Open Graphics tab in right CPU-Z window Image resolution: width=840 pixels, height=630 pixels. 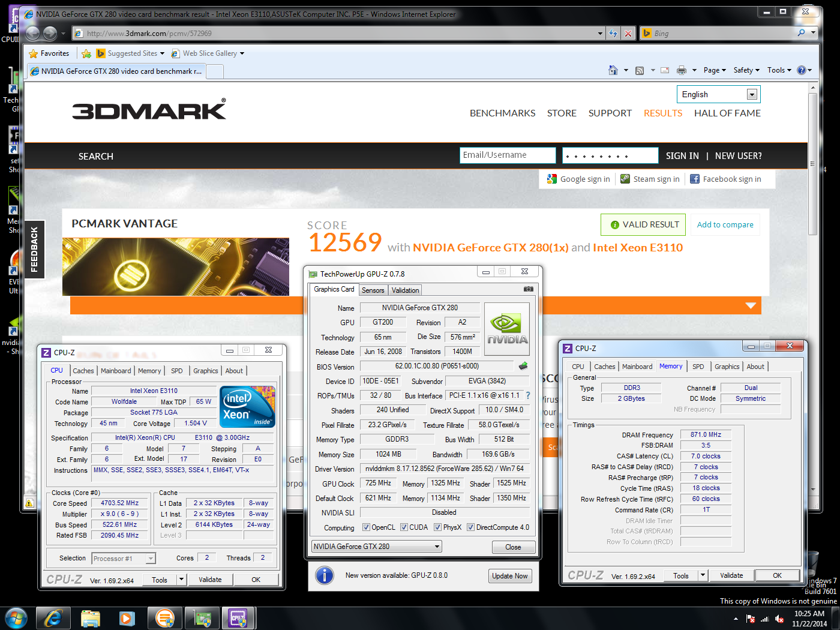click(727, 367)
